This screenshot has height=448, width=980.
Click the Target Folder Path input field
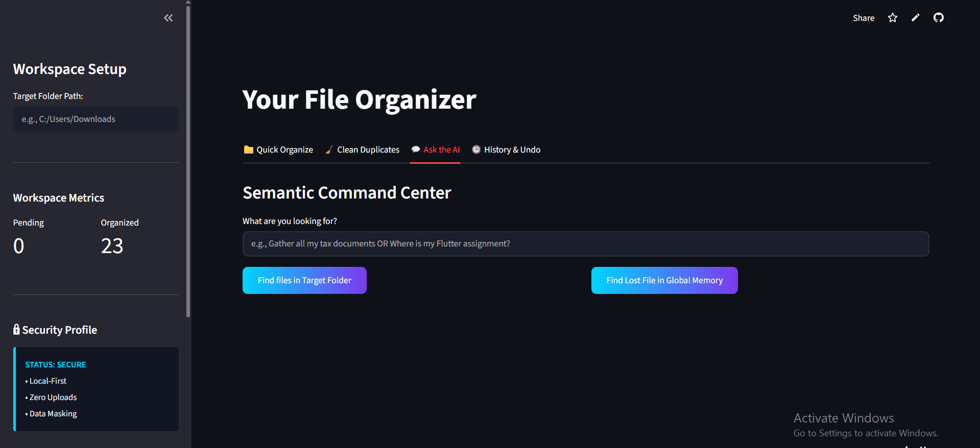point(96,119)
